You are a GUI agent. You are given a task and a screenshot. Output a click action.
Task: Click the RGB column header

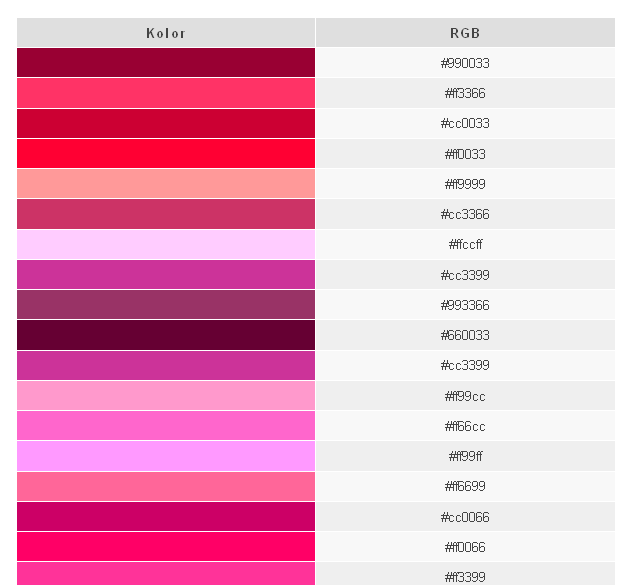465,33
